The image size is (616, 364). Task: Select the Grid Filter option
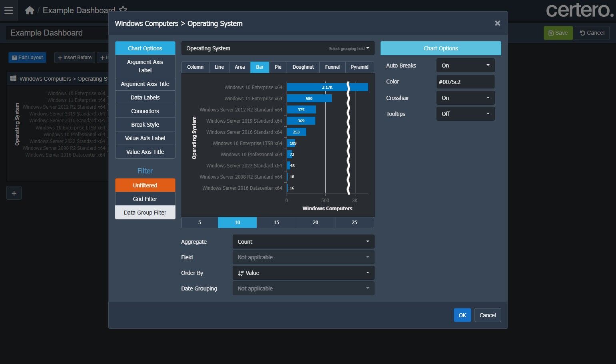[x=145, y=199]
